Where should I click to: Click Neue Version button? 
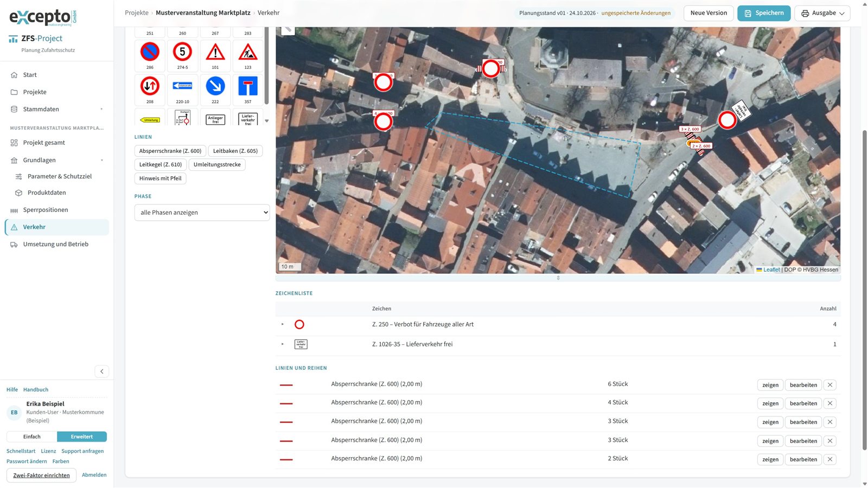pos(709,13)
